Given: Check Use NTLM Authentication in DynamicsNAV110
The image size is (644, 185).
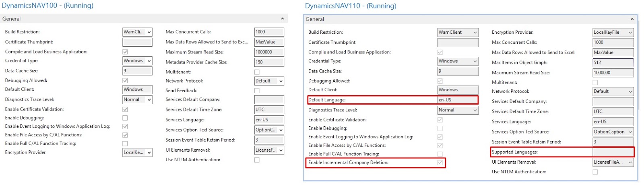Looking at the screenshot, I should (x=595, y=172).
